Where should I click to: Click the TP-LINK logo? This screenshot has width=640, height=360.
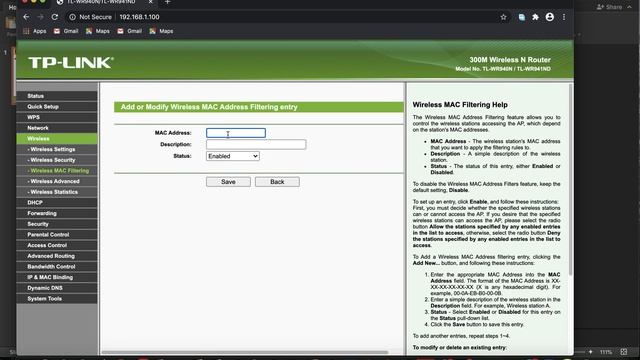(x=71, y=62)
